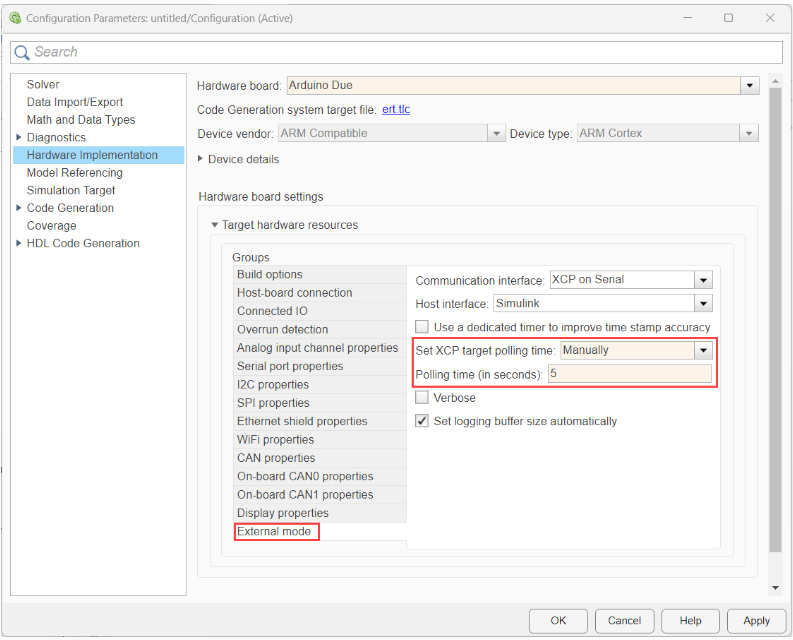Select Solver in the category list
The height and width of the screenshot is (640, 793).
(43, 84)
